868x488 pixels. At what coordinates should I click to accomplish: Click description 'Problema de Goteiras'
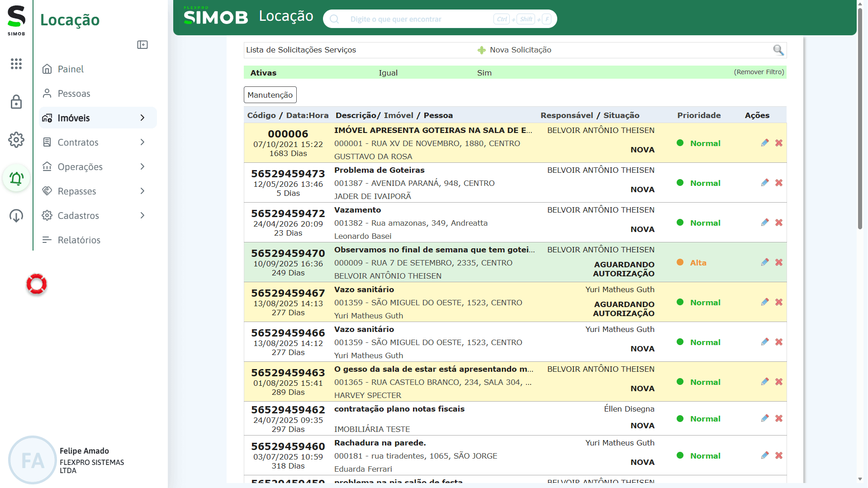tap(379, 170)
